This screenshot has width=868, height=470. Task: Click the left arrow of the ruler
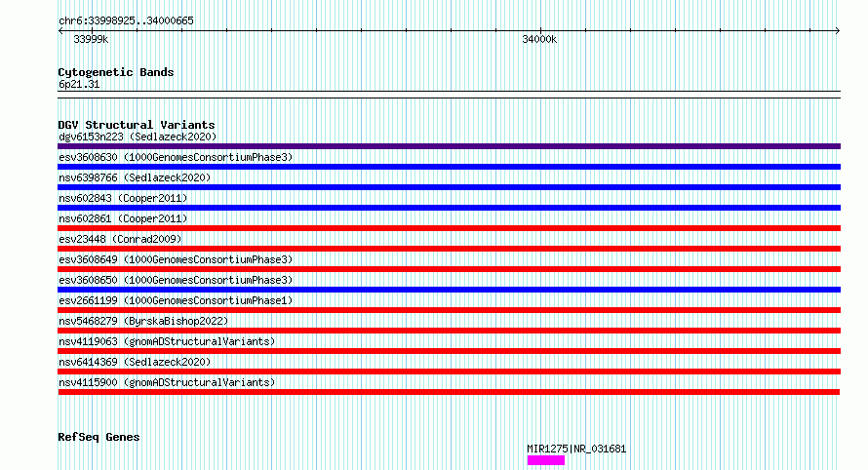click(60, 31)
